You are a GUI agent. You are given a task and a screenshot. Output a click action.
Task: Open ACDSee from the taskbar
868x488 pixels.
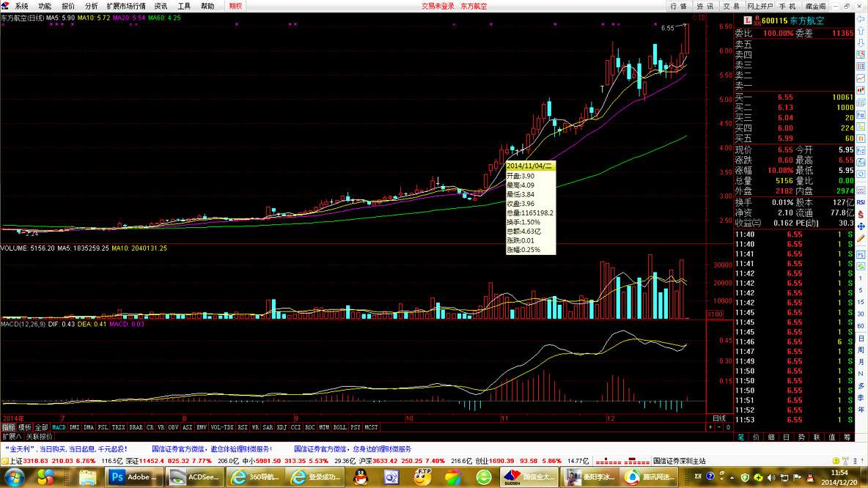194,477
